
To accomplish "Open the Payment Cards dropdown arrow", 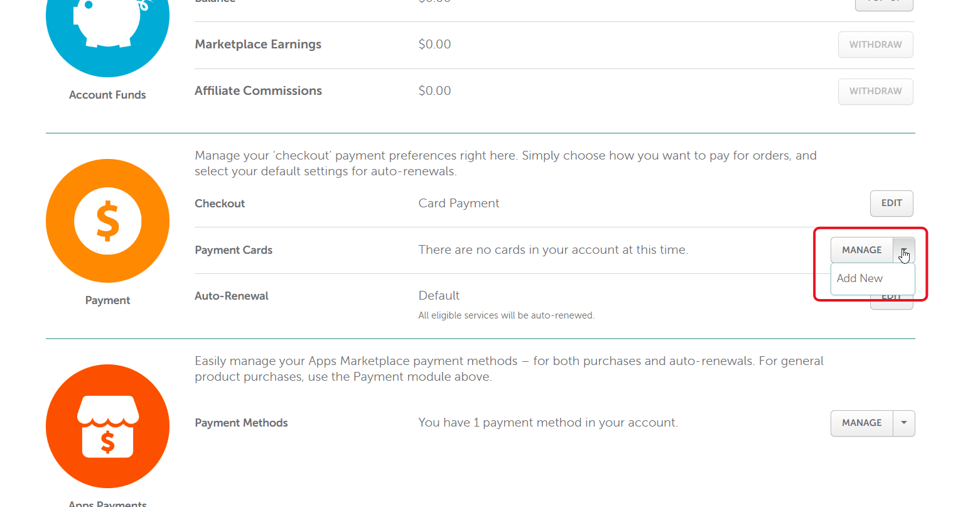I will pos(904,250).
